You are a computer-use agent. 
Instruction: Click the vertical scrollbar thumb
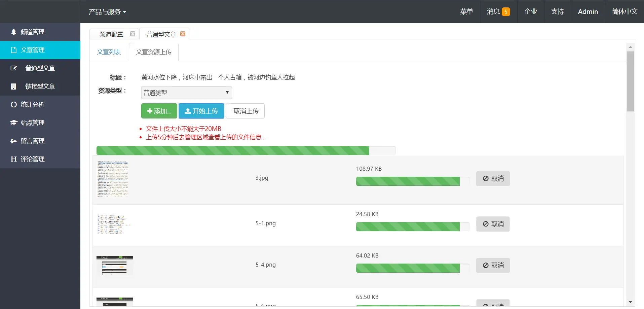[x=630, y=81]
